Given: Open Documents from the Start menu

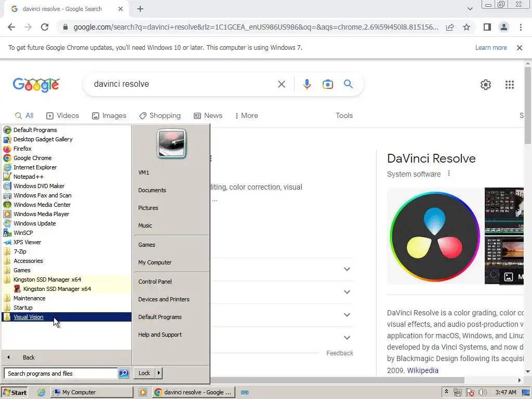Looking at the screenshot, I should pos(152,190).
